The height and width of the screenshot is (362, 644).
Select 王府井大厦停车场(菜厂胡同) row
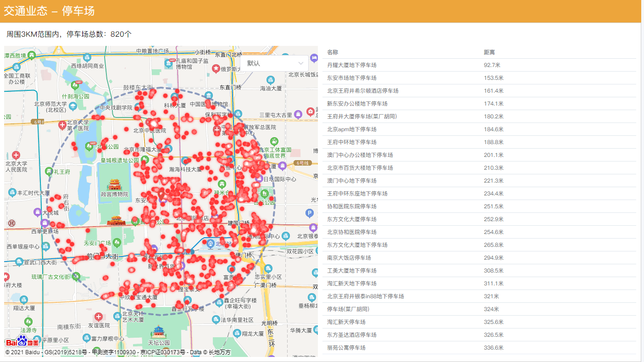coord(479,117)
